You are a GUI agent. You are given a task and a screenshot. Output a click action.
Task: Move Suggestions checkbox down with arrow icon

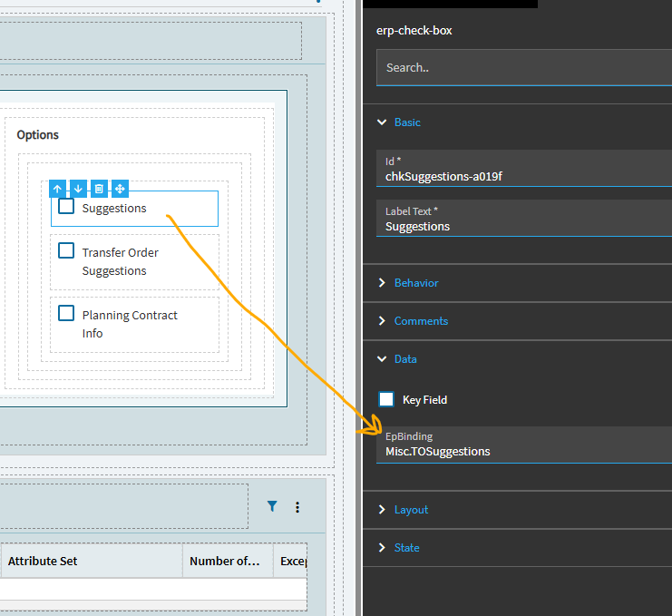pyautogui.click(x=78, y=189)
